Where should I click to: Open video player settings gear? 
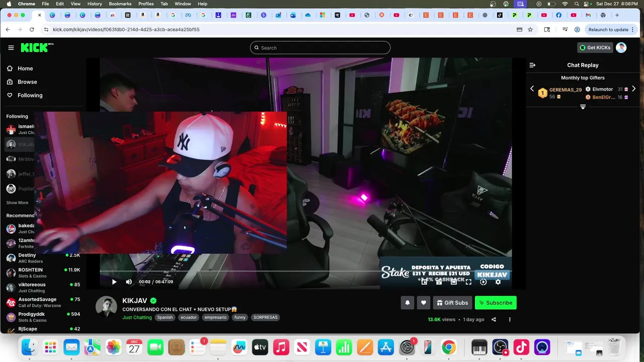click(x=498, y=282)
